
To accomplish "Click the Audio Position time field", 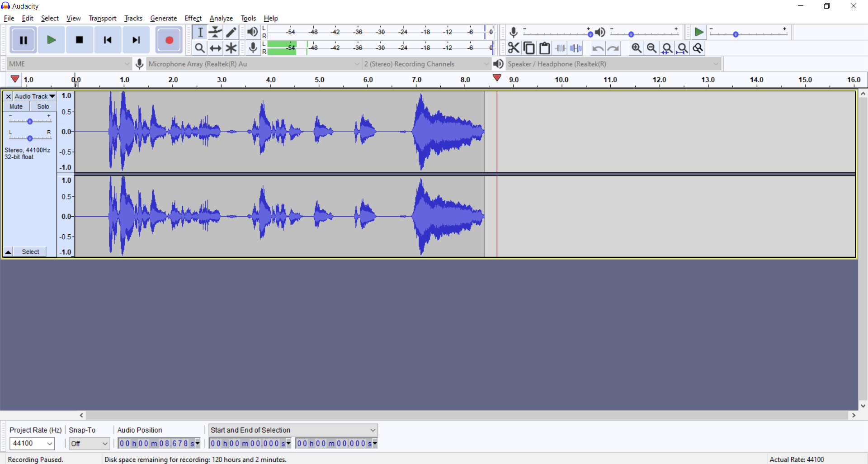I will (x=157, y=443).
